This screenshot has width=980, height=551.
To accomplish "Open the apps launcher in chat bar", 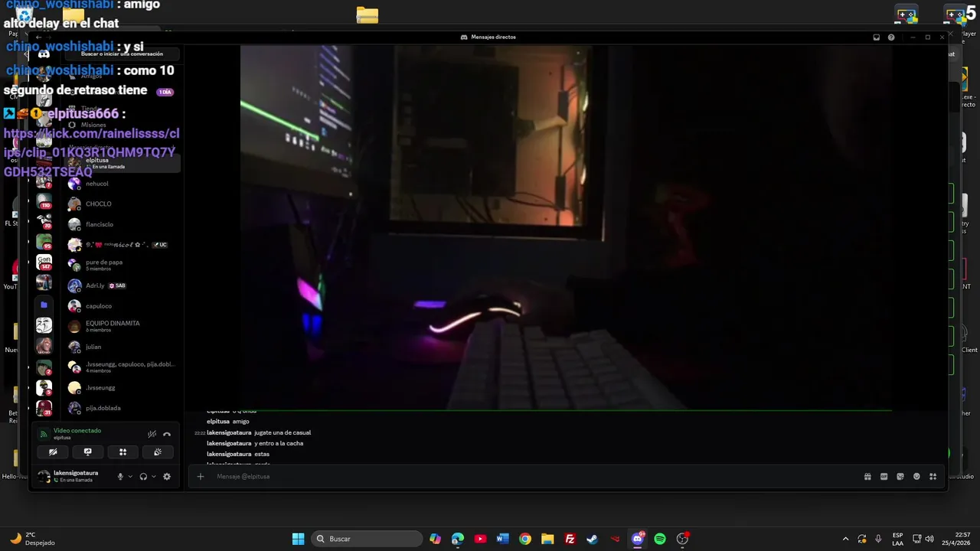I will 933,477.
